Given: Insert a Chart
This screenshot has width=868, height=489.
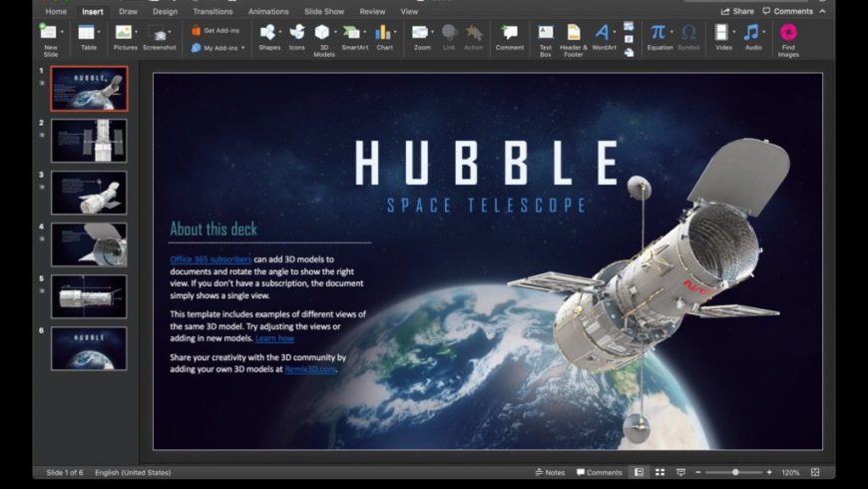Looking at the screenshot, I should [384, 38].
